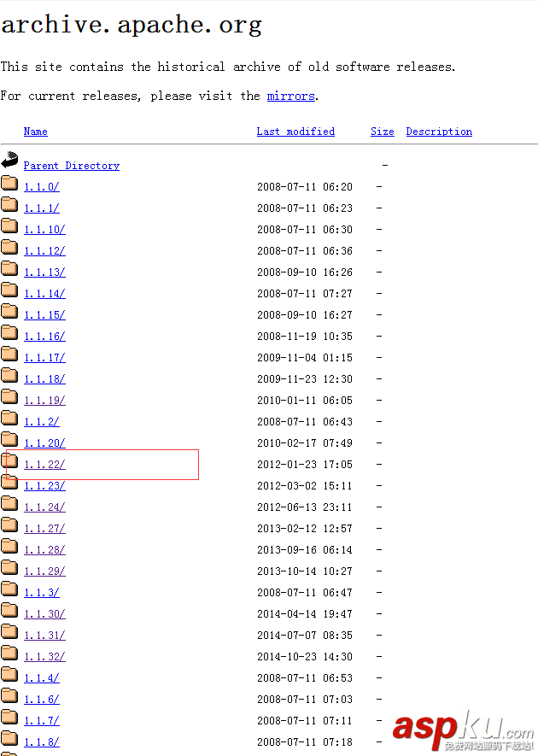The height and width of the screenshot is (756, 538).
Task: Click folder icon beside 1.1.27/
Action: [9, 525]
